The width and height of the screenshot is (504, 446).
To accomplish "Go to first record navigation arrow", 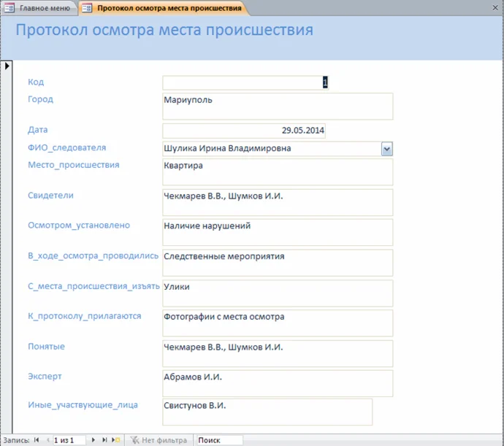I will pyautogui.click(x=37, y=440).
